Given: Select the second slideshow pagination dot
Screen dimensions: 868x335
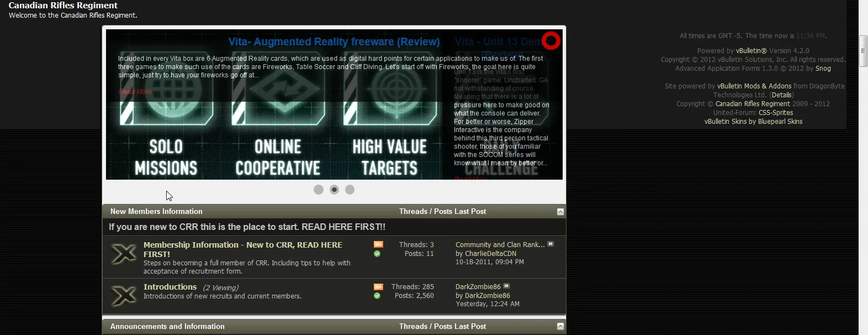Looking at the screenshot, I should [x=334, y=190].
